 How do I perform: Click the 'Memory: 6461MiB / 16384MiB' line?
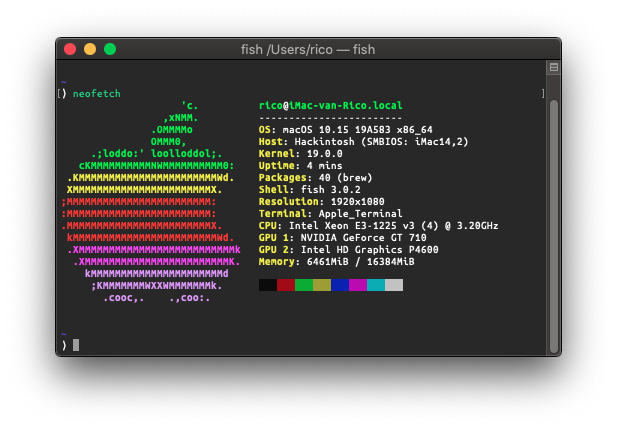click(336, 262)
